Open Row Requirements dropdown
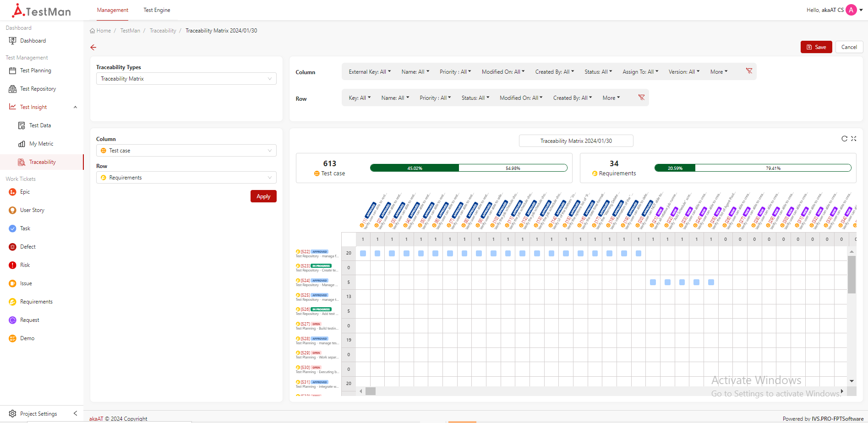 [186, 178]
